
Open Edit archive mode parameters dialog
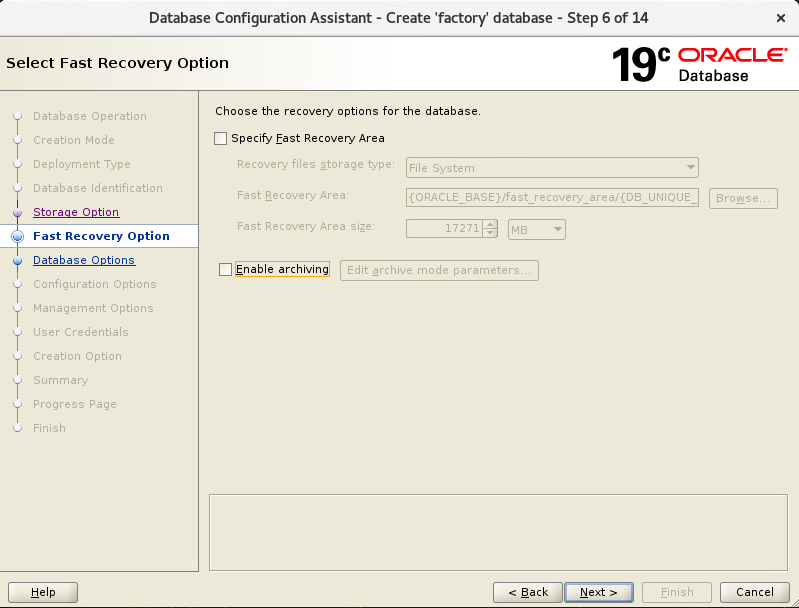point(439,270)
